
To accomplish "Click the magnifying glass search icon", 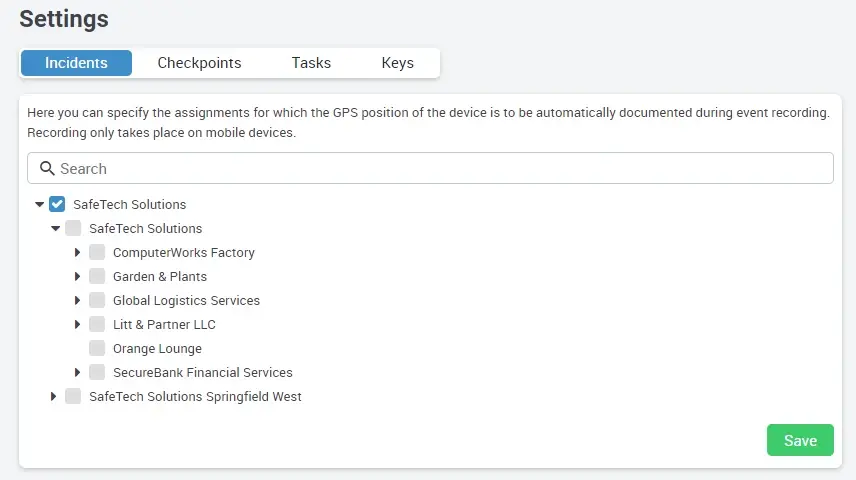I will click(x=45, y=169).
